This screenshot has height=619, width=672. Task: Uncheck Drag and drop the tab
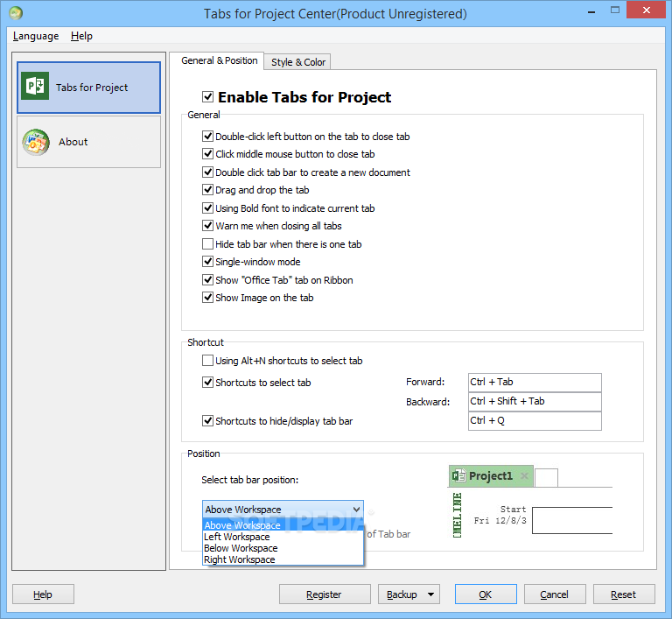[x=208, y=190]
